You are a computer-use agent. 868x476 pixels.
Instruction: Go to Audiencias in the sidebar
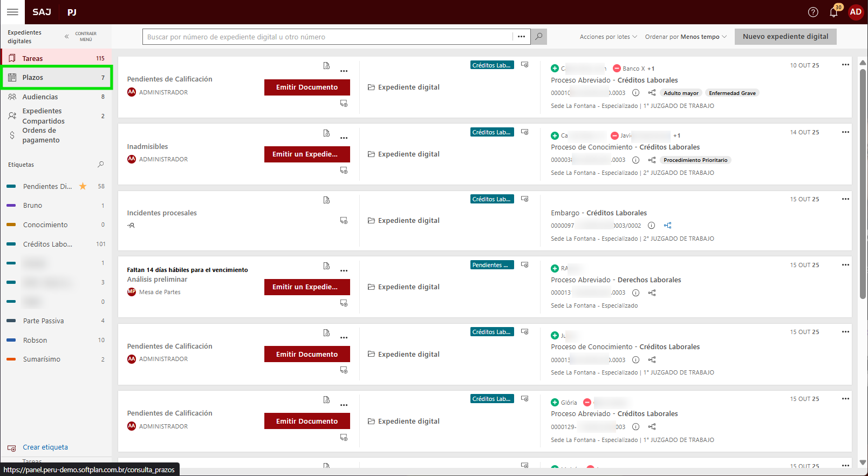pyautogui.click(x=40, y=97)
